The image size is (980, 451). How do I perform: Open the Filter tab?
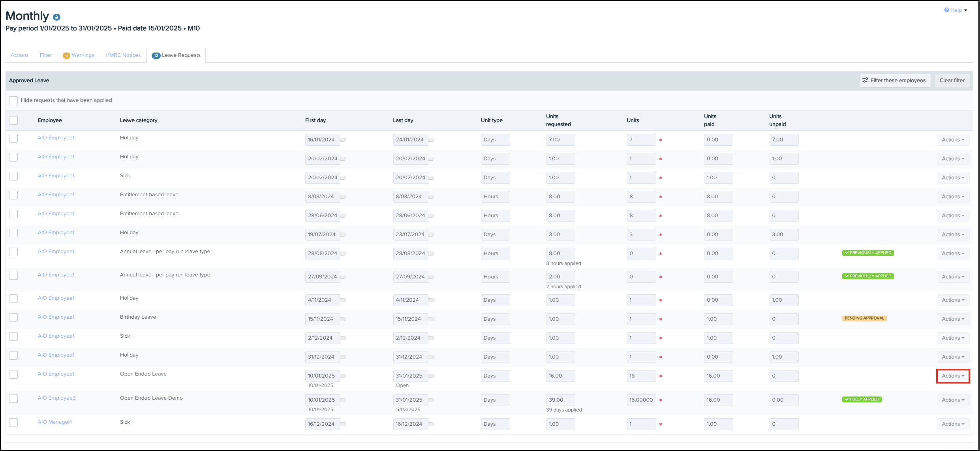point(46,55)
